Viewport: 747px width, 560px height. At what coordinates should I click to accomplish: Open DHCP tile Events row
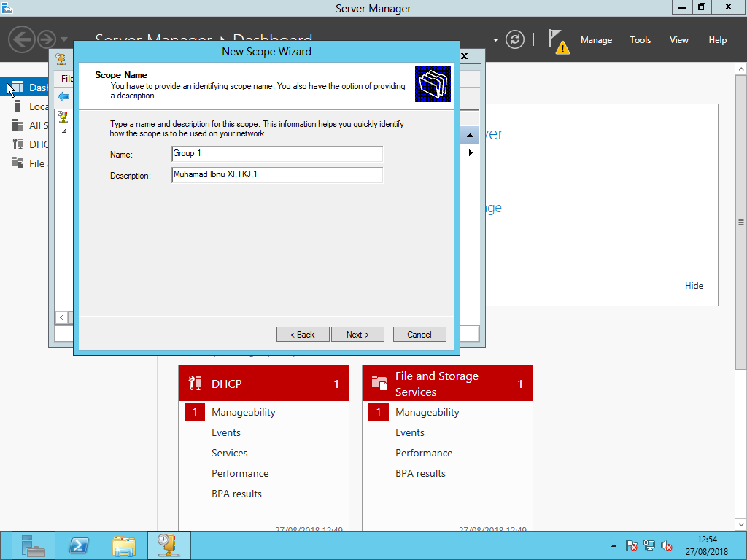pos(226,432)
